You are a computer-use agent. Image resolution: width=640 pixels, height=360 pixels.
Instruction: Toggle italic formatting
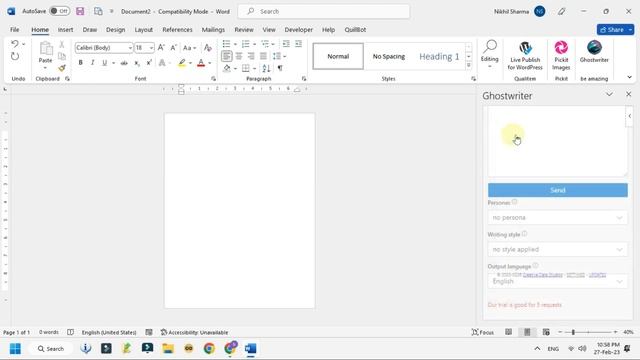click(93, 63)
